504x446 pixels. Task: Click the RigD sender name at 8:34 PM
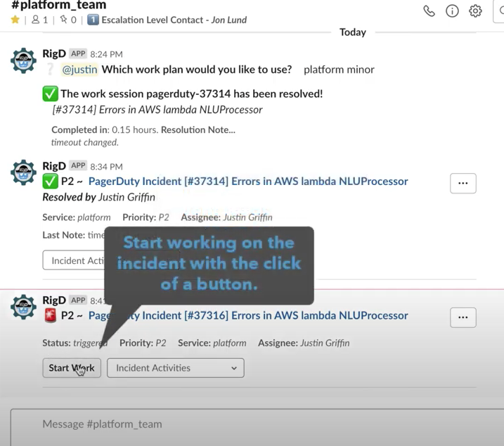coord(54,166)
